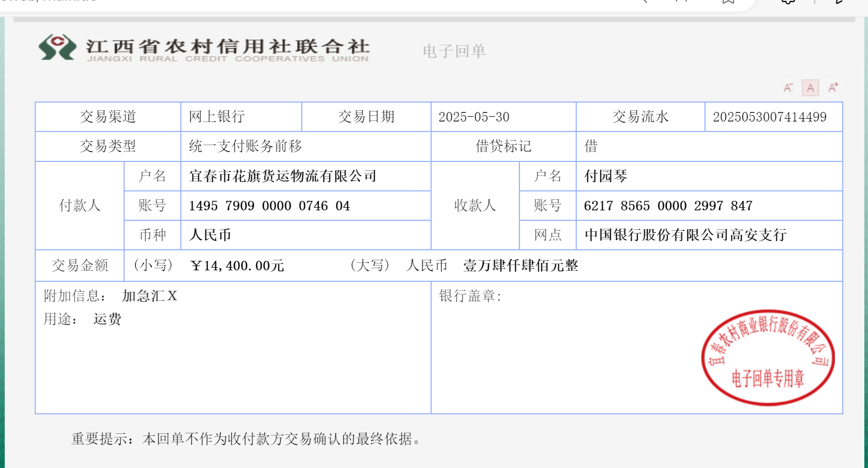The height and width of the screenshot is (468, 868).
Task: Select additional info 加急汇X
Action: [x=150, y=296]
